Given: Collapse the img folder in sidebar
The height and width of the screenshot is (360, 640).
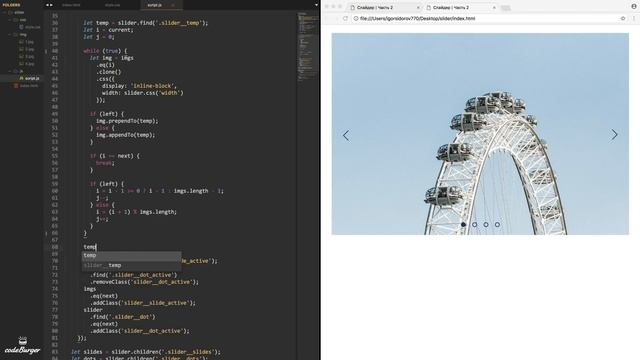Looking at the screenshot, I should point(10,35).
